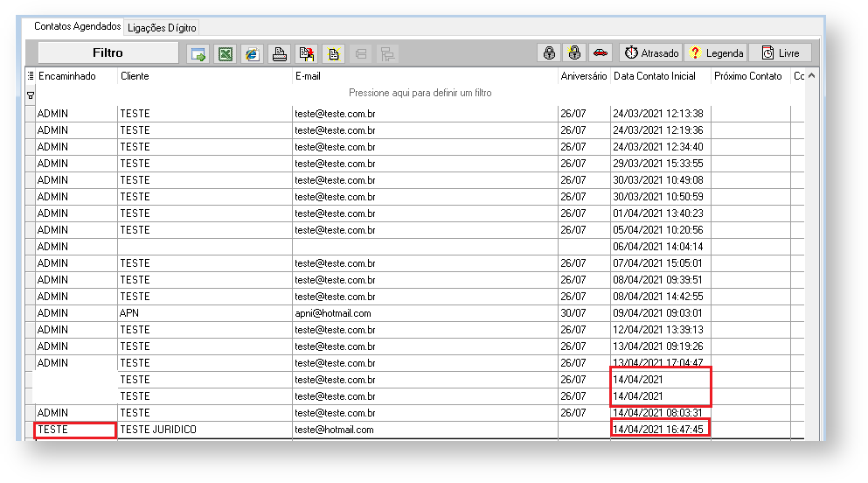Export the grid to Excel
868x483 pixels.
pos(226,53)
